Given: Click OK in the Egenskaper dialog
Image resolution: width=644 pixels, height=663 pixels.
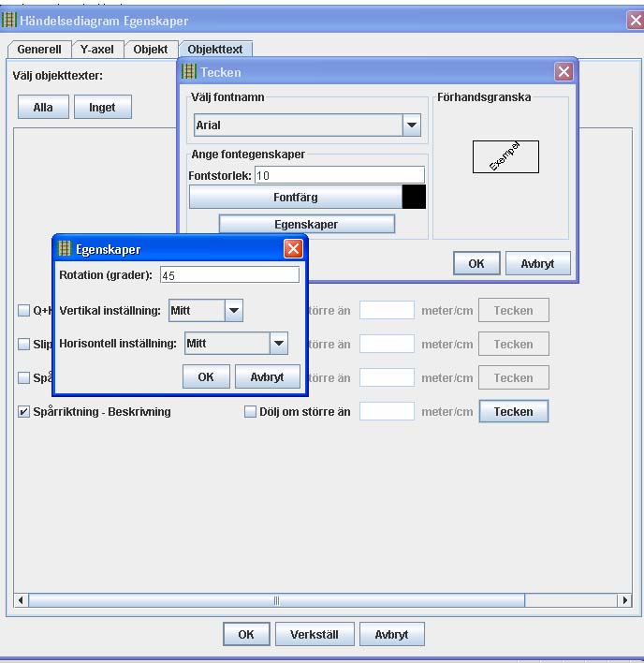Looking at the screenshot, I should [x=206, y=376].
